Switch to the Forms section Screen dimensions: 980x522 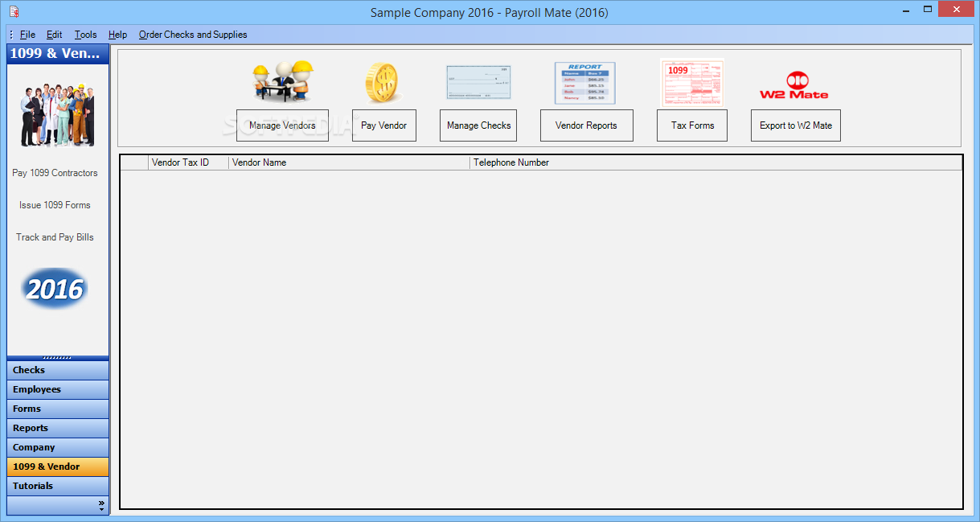tap(58, 409)
